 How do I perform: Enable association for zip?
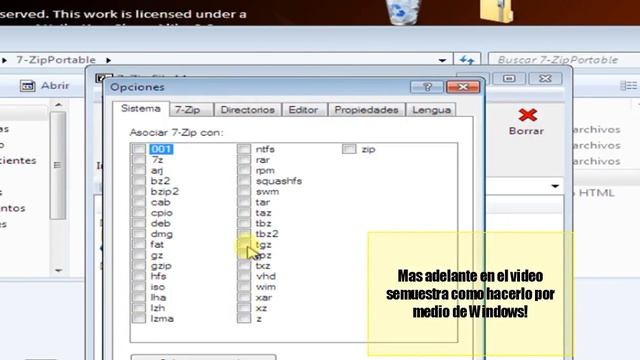[x=349, y=149]
